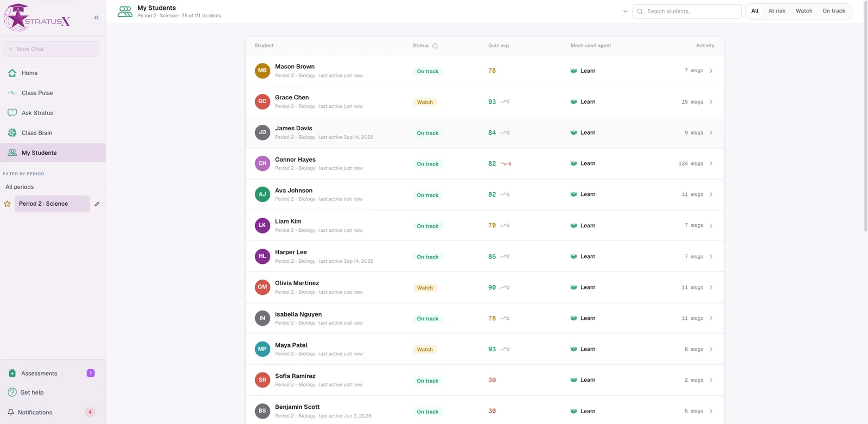Switch to the At risk filter
The image size is (868, 424).
click(x=777, y=11)
